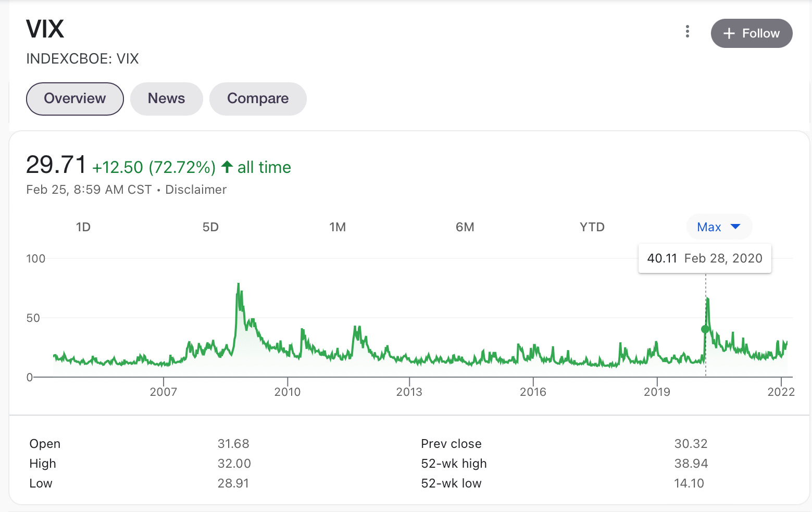812x512 pixels.
Task: Click the INDEXCBOE: VIX subtitle
Action: [82, 59]
